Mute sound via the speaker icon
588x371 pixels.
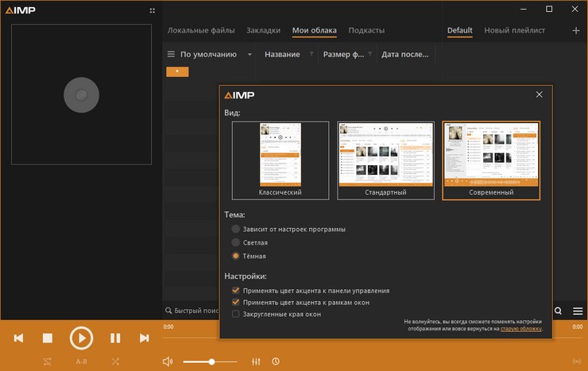point(168,361)
